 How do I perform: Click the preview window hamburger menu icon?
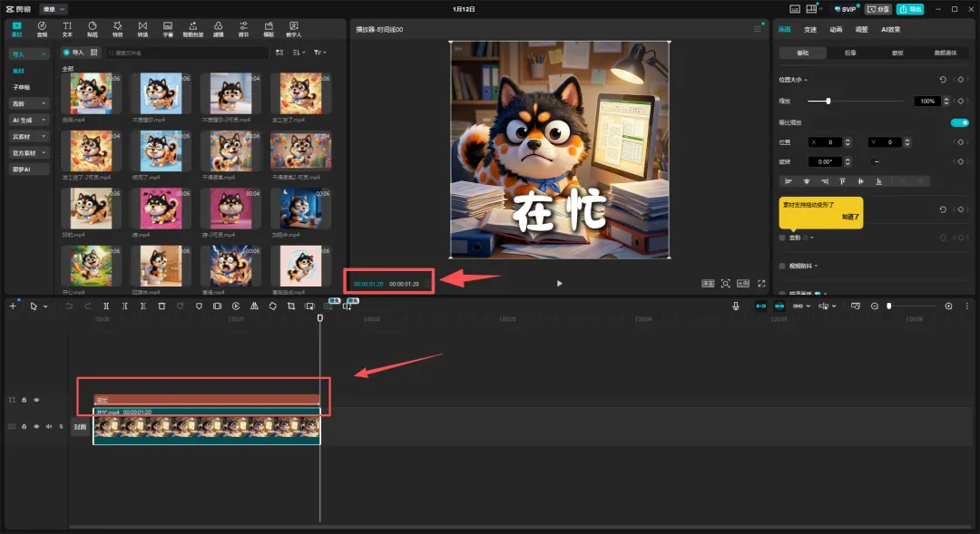click(x=758, y=29)
